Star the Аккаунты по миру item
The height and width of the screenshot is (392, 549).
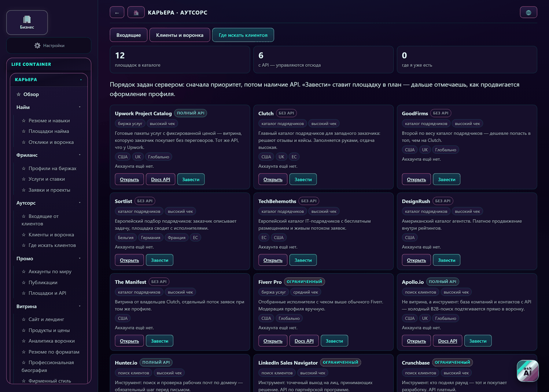coord(24,272)
